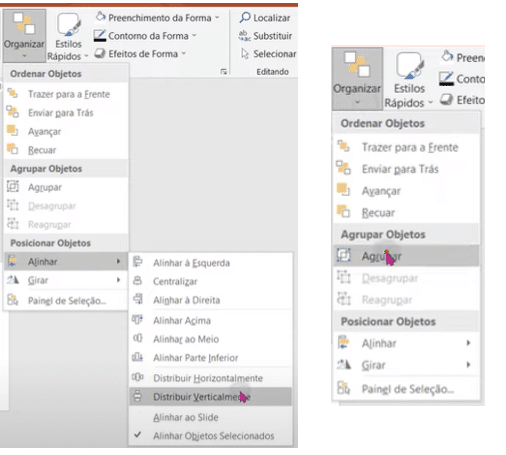506x455 pixels.
Task: Click the Preenchimento da Forma paint bucket icon
Action: click(100, 17)
